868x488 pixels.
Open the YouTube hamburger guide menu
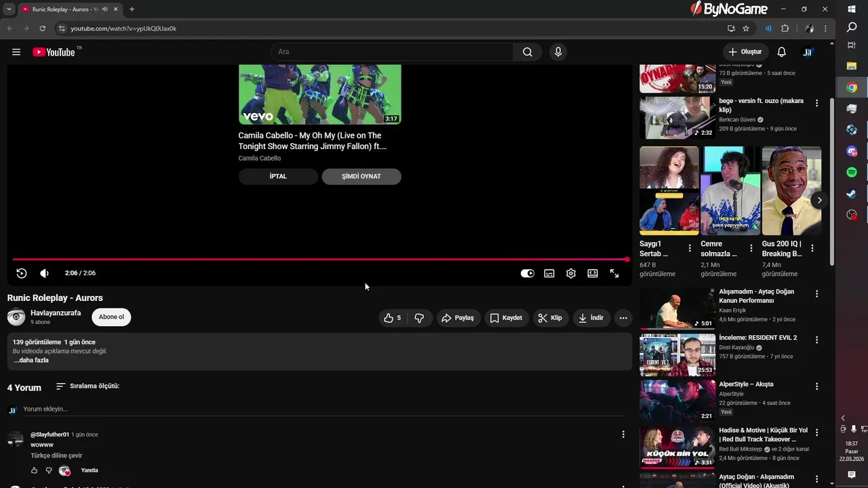[16, 52]
